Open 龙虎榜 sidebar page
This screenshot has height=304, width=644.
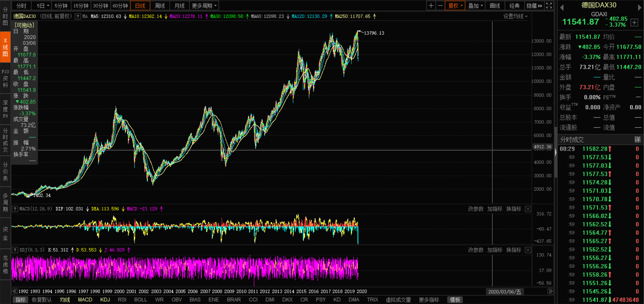(x=5, y=265)
